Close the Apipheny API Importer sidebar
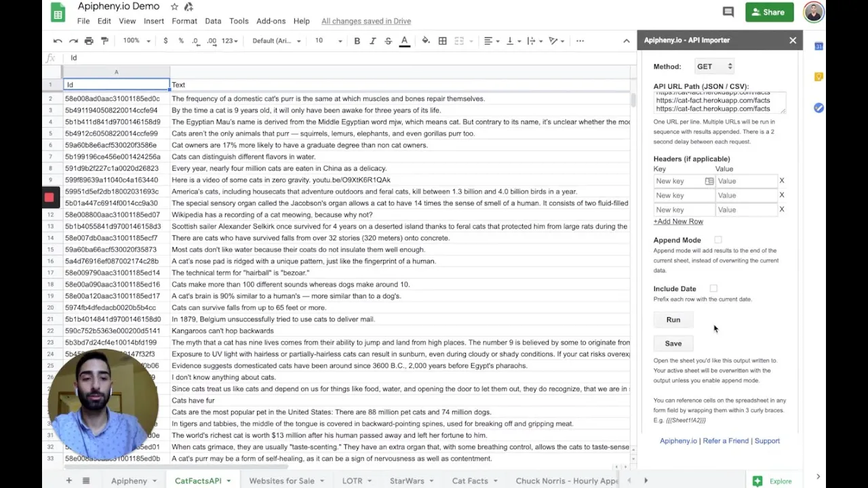The height and width of the screenshot is (488, 868). coord(793,40)
